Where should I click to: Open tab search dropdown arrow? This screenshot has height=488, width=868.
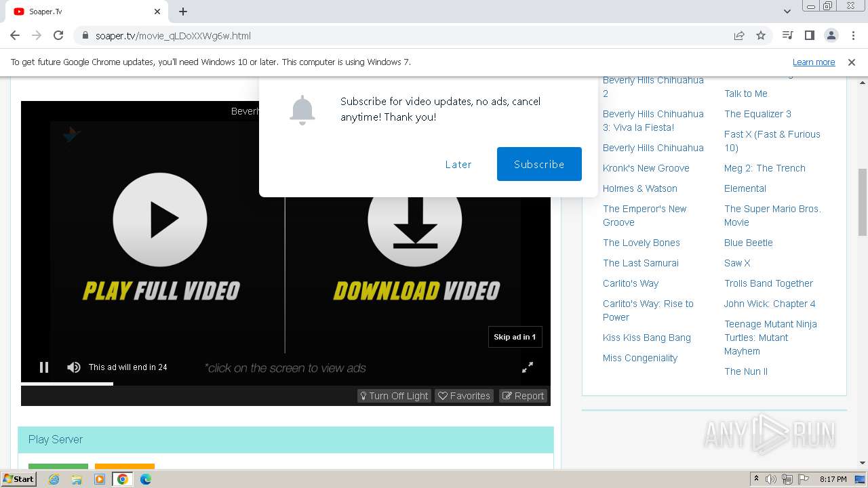click(787, 12)
